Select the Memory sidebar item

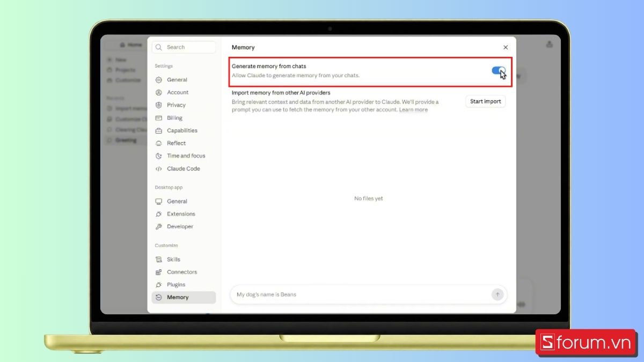pyautogui.click(x=184, y=298)
